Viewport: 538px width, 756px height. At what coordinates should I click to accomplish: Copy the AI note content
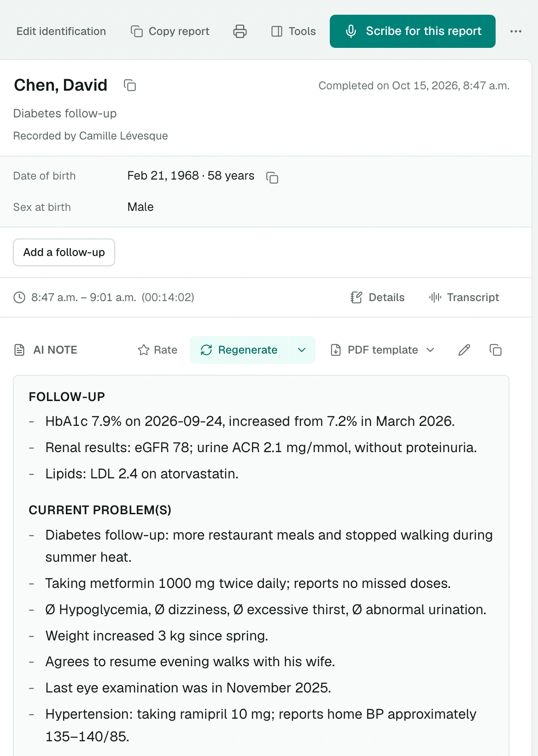click(x=496, y=350)
